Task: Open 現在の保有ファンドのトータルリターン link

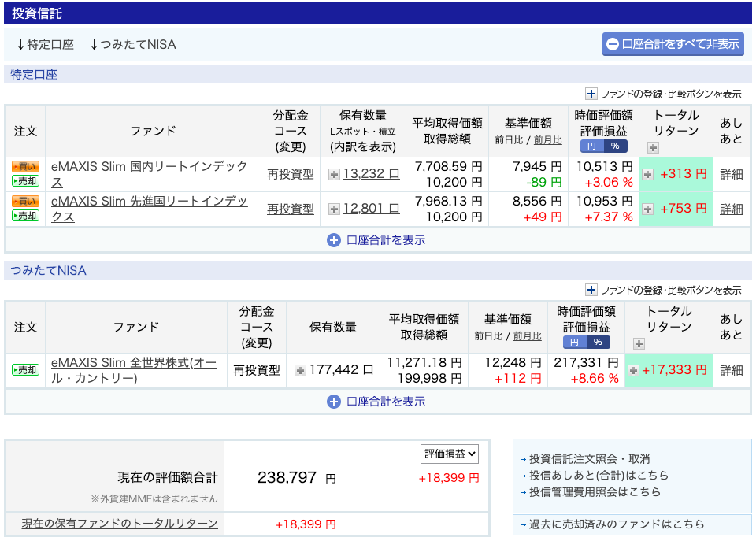Action: coord(120,524)
